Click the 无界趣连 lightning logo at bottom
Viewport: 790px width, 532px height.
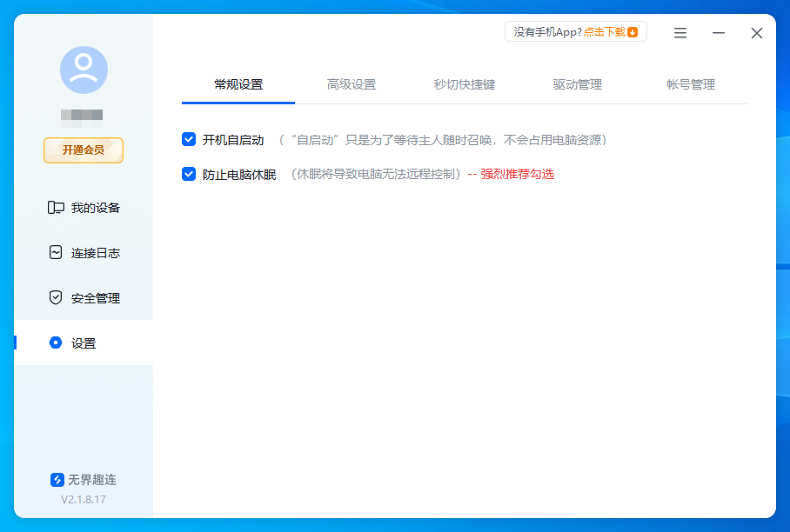click(57, 479)
